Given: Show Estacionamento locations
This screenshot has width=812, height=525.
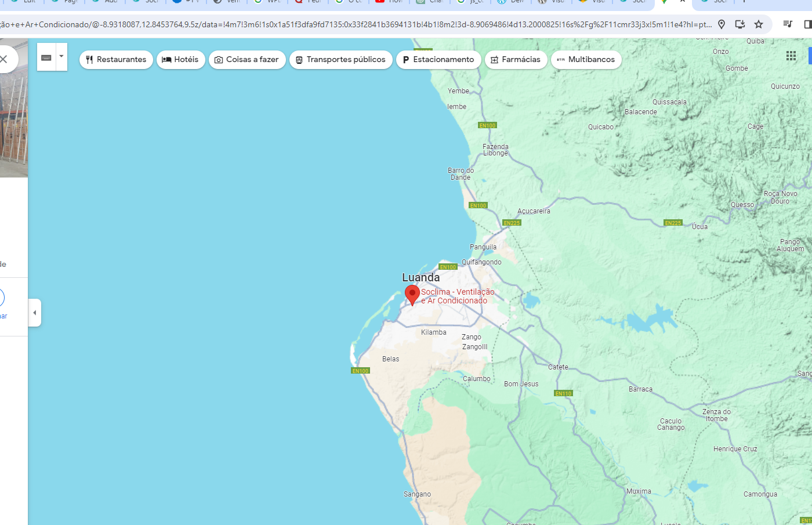Looking at the screenshot, I should (438, 60).
